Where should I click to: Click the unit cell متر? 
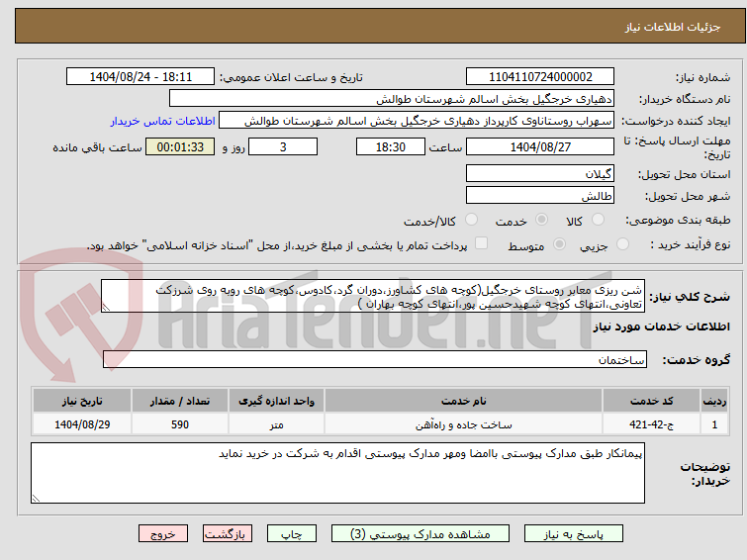pyautogui.click(x=276, y=424)
